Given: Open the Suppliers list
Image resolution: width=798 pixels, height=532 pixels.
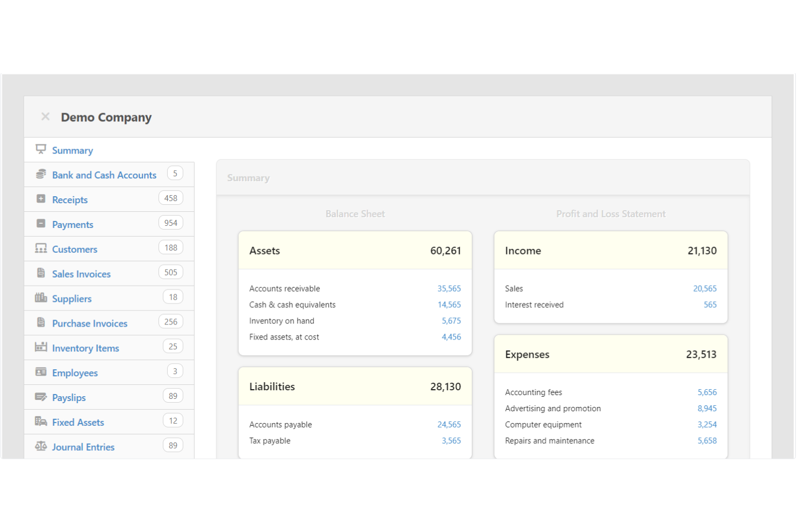Looking at the screenshot, I should point(72,299).
